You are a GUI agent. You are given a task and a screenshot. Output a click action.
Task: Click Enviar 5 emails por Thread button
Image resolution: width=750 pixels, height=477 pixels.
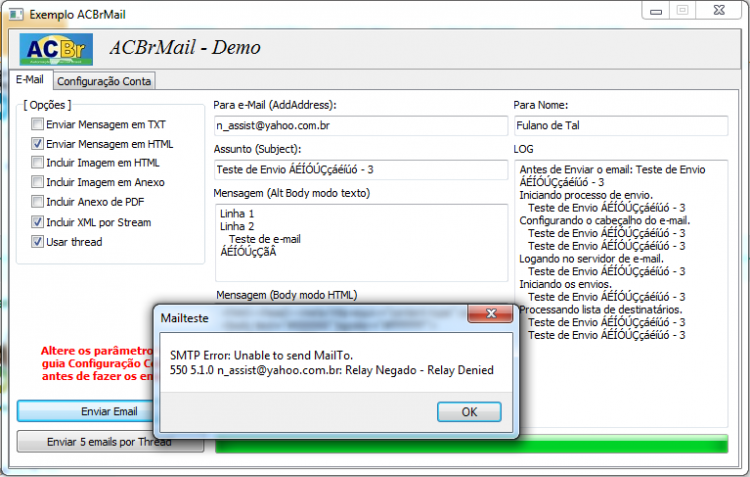pos(110,442)
